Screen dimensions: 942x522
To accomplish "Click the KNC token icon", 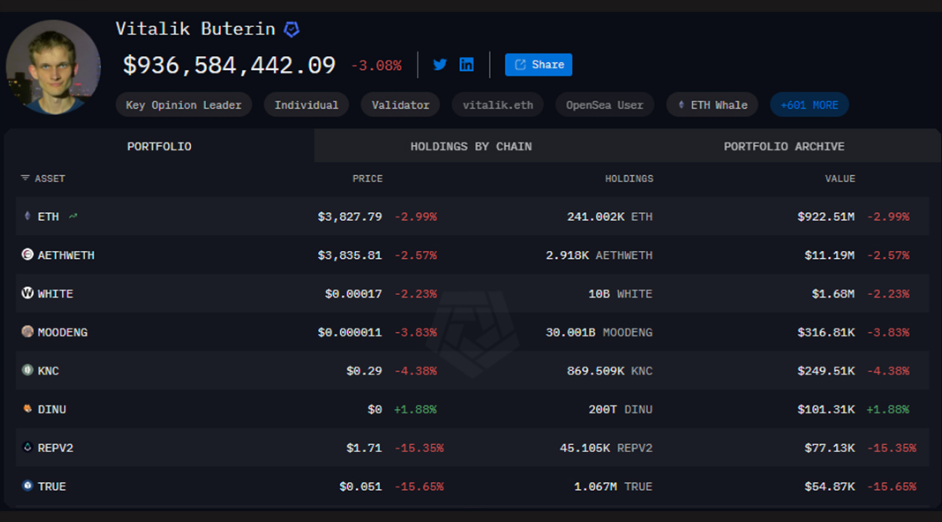I will click(x=27, y=371).
